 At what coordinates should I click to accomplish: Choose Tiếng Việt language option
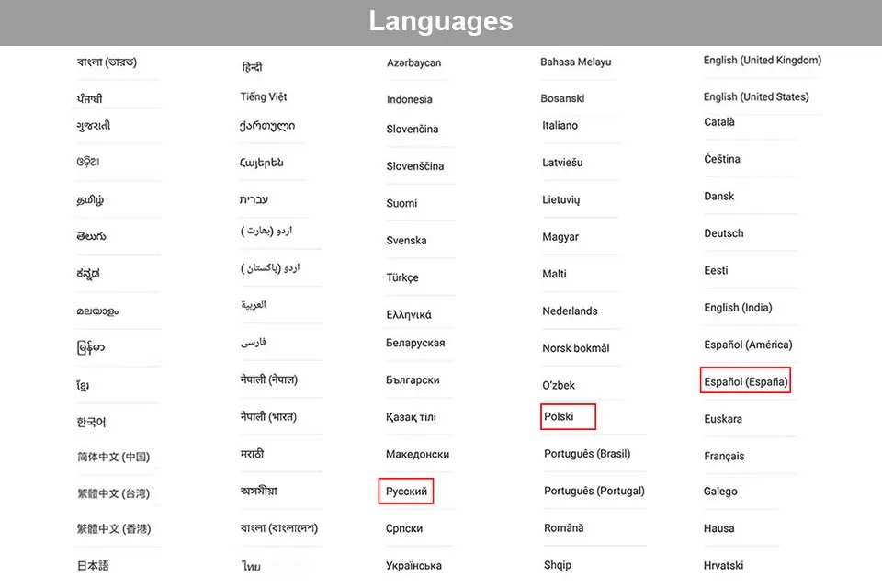264,97
